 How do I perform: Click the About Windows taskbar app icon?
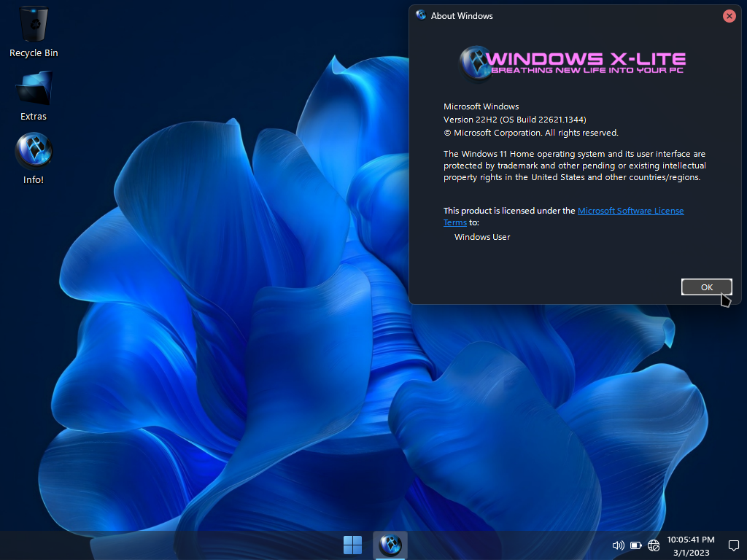pyautogui.click(x=390, y=545)
